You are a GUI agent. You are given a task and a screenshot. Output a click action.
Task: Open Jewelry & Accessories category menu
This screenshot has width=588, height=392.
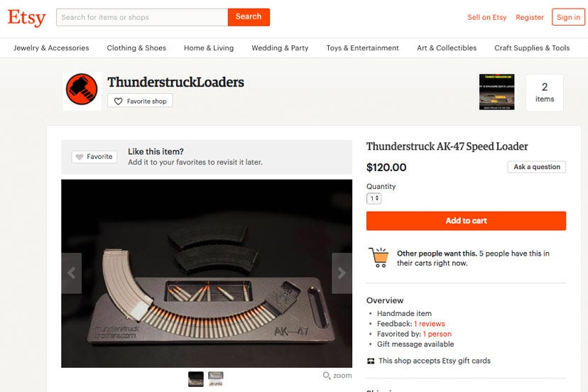51,48
